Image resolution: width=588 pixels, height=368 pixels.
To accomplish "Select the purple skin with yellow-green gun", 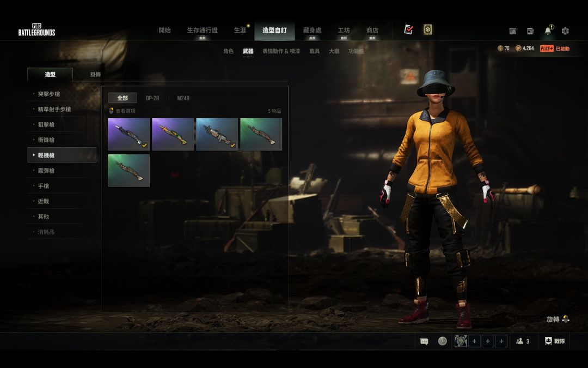I will pyautogui.click(x=173, y=134).
